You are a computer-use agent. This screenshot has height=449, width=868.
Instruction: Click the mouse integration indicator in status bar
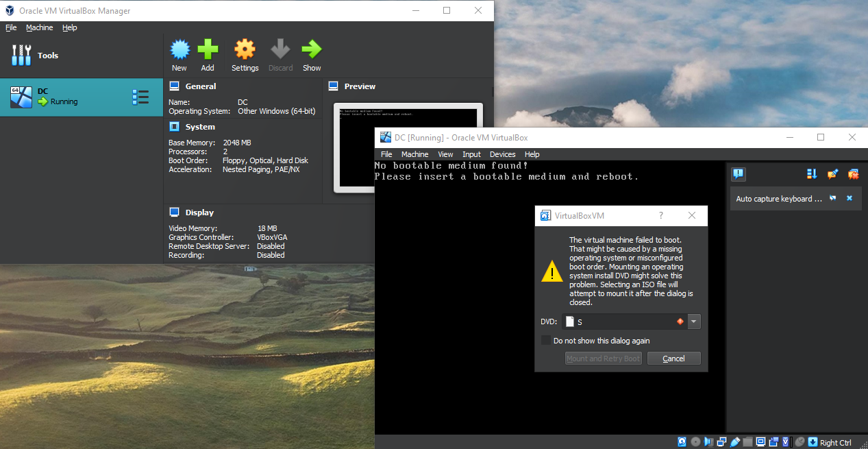[x=799, y=442]
